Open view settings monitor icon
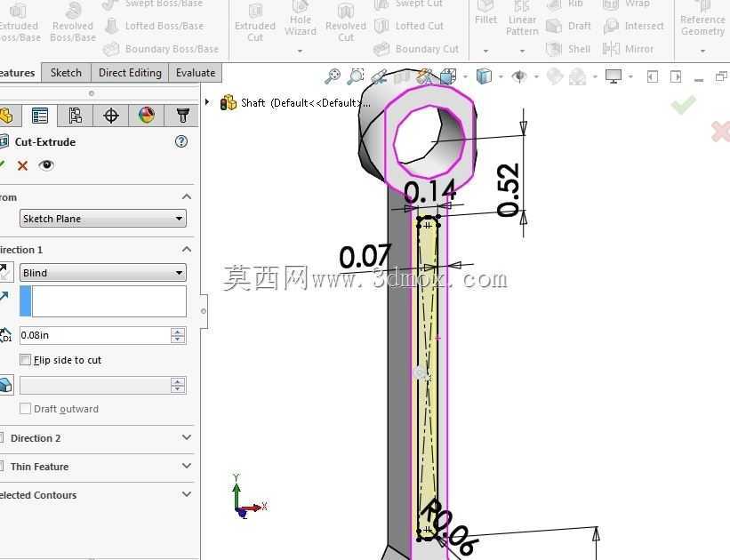 pyautogui.click(x=614, y=76)
